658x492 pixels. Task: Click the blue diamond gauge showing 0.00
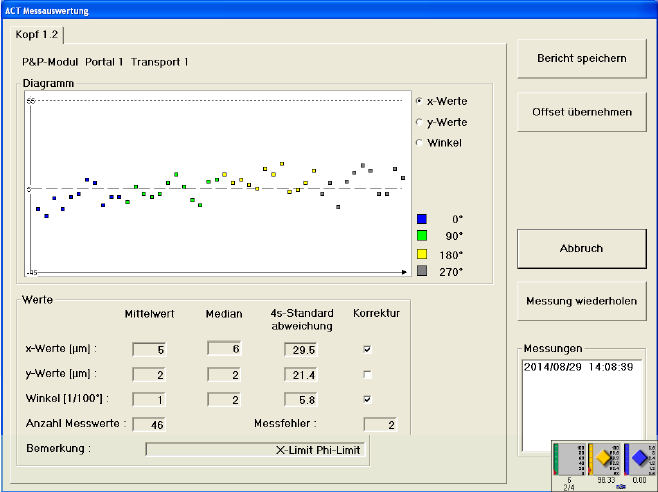coord(638,459)
